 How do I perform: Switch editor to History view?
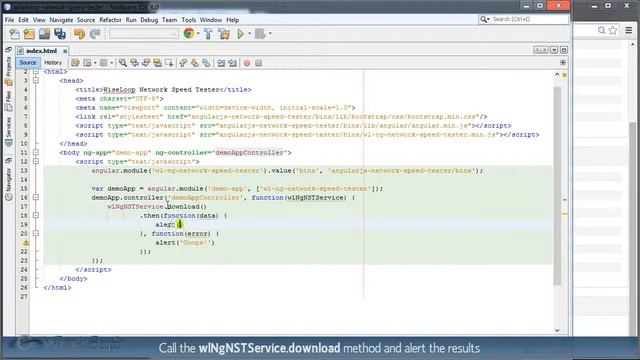(x=53, y=62)
